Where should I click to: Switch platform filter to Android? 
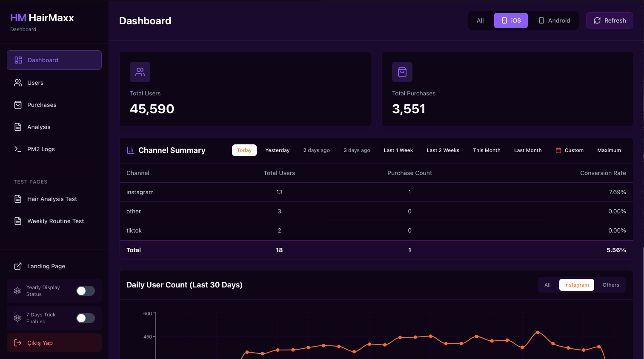pyautogui.click(x=554, y=20)
